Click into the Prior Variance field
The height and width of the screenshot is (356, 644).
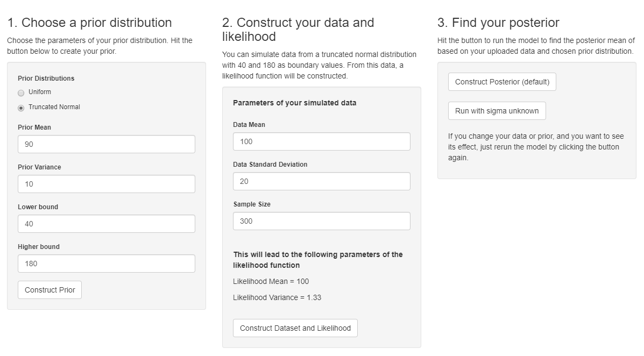click(x=107, y=184)
